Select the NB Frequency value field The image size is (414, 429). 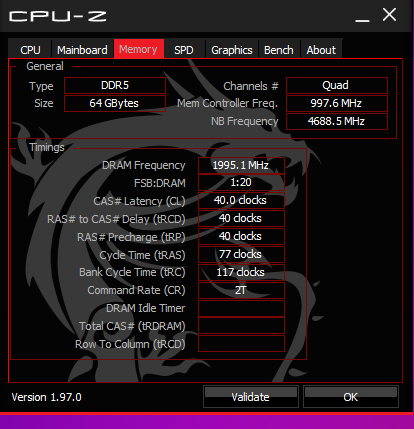click(337, 121)
